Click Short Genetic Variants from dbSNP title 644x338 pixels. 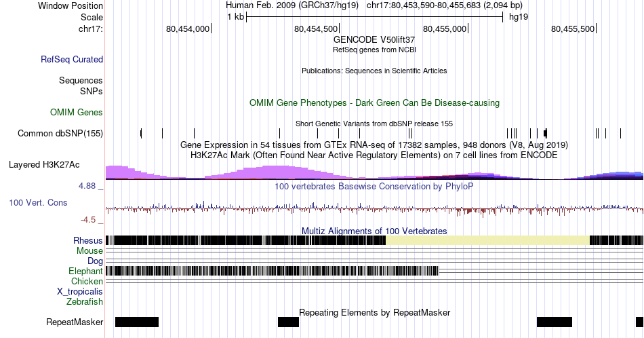pyautogui.click(x=374, y=124)
